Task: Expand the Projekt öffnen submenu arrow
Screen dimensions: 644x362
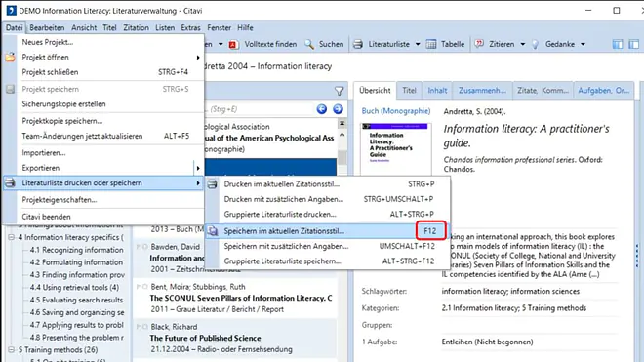Action: coord(198,58)
